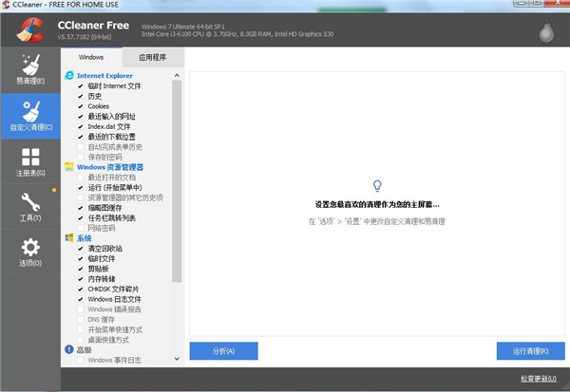The image size is (570, 392).
Task: Click the version text v5.57.7182 (64-bit)
Action: coord(85,37)
